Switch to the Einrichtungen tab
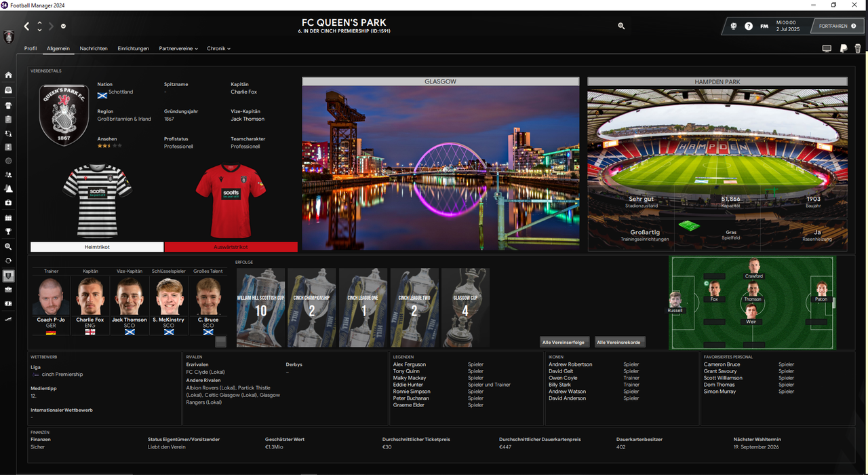Image resolution: width=868 pixels, height=475 pixels. [x=133, y=49]
